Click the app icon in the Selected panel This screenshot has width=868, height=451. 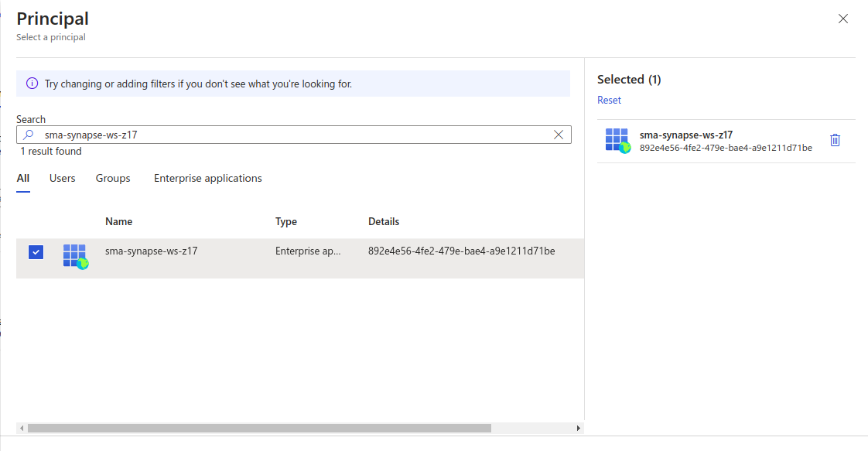(x=618, y=141)
